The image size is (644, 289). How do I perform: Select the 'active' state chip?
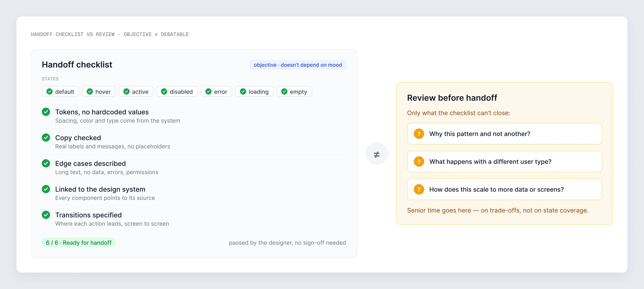coord(136,91)
